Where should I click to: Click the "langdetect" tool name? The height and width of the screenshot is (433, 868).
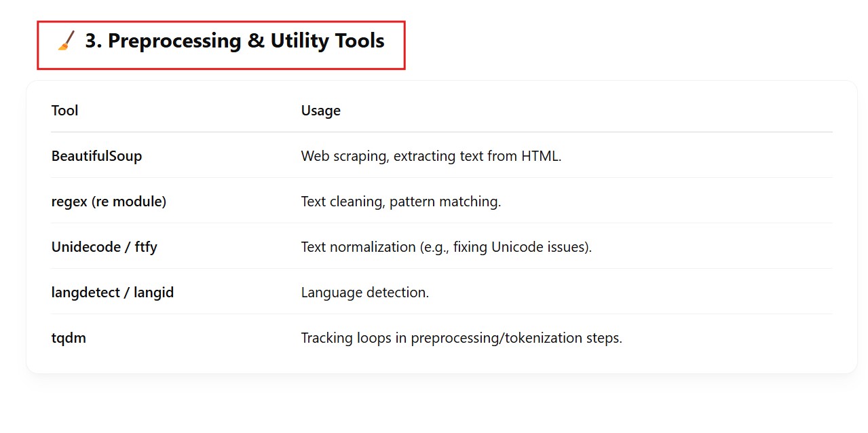(x=86, y=293)
